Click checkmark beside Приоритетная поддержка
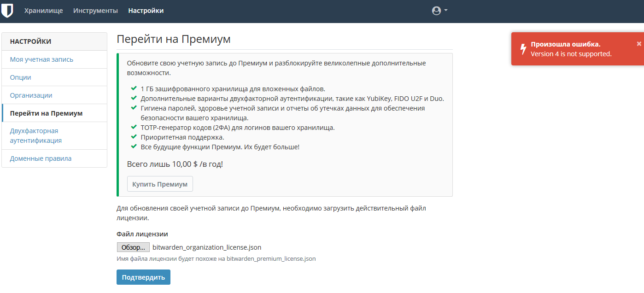The height and width of the screenshot is (293, 644). [134, 137]
